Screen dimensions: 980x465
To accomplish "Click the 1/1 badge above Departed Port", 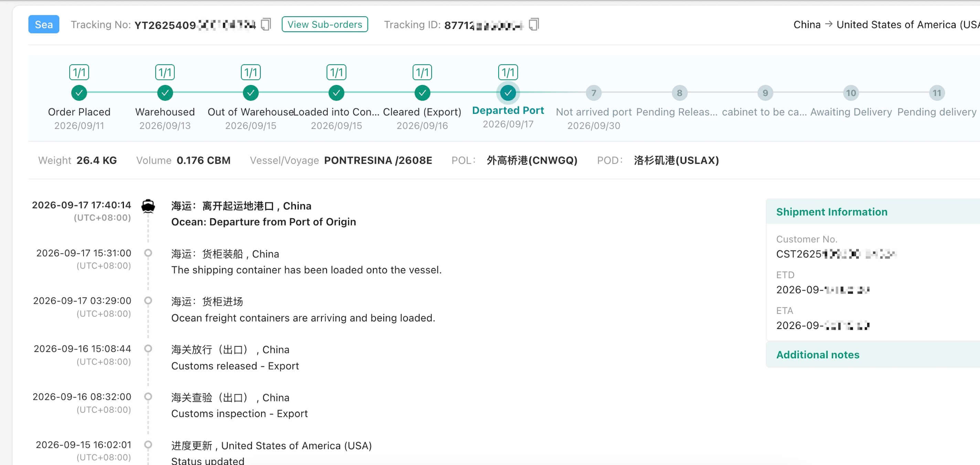I will click(508, 72).
